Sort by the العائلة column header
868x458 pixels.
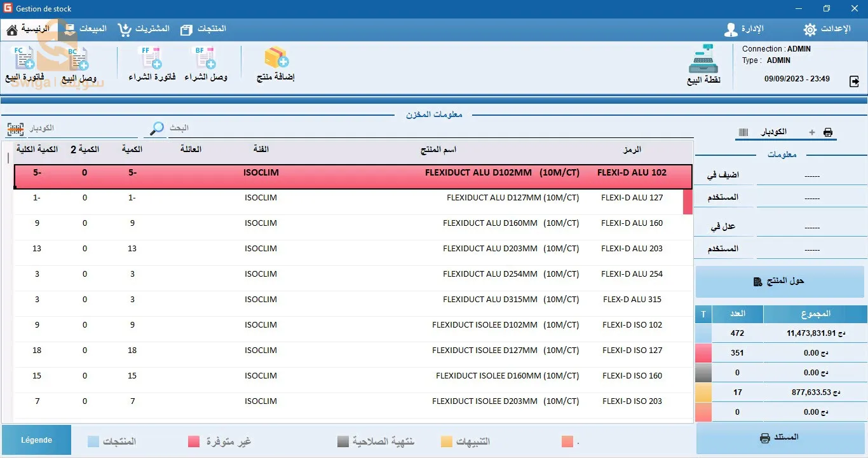(x=191, y=149)
